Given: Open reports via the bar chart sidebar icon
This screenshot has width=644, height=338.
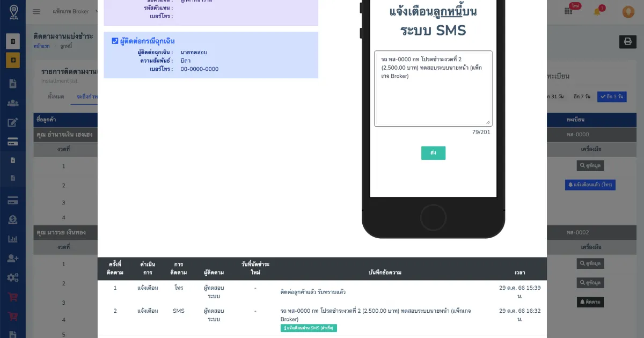Looking at the screenshot, I should click(x=12, y=239).
